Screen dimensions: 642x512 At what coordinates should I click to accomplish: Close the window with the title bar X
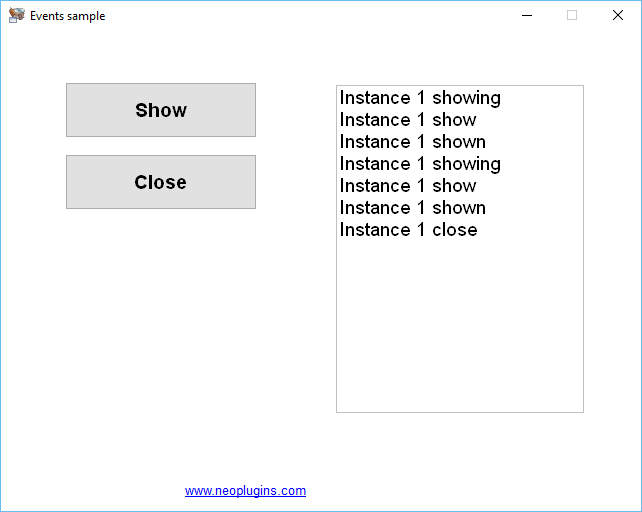coord(618,16)
